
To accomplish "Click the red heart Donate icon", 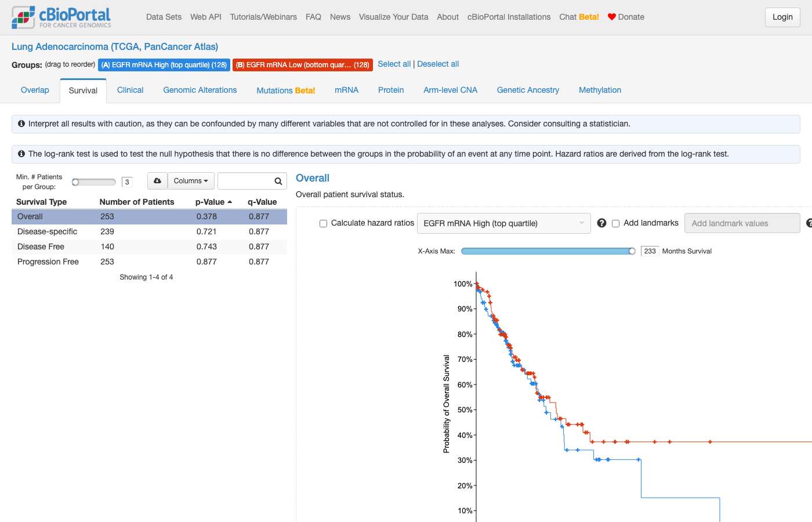I will [611, 17].
